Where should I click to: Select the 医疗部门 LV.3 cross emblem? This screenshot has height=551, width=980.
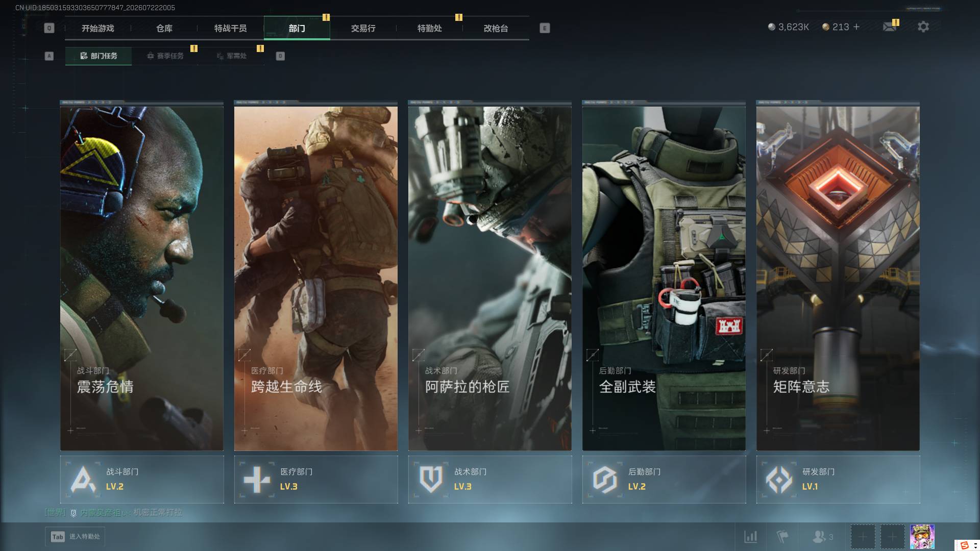coord(257,480)
